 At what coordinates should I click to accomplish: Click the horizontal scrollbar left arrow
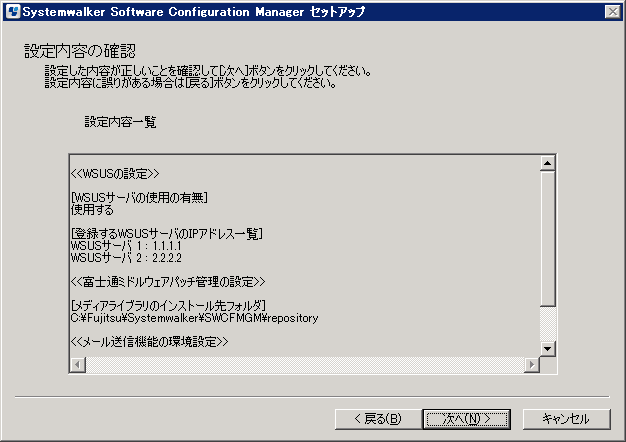point(77,365)
